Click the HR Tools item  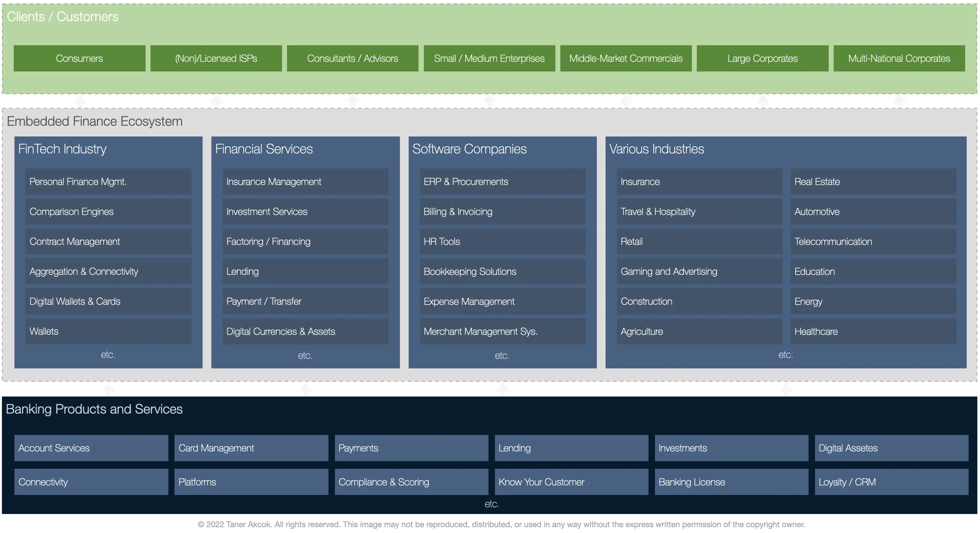[x=503, y=241]
